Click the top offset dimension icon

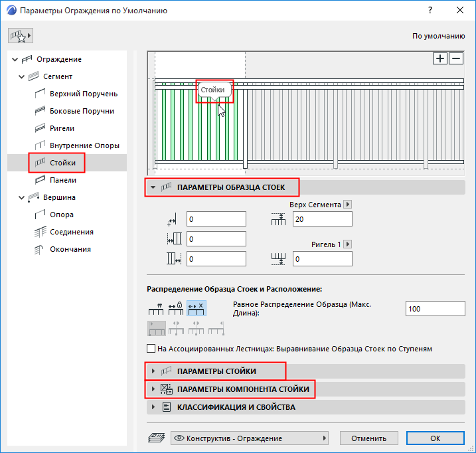pos(278,219)
